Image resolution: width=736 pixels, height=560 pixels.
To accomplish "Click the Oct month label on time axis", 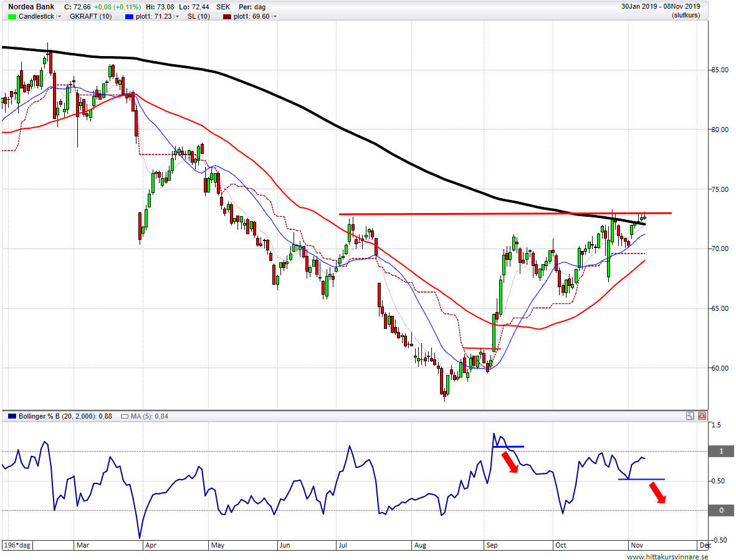I will point(560,545).
